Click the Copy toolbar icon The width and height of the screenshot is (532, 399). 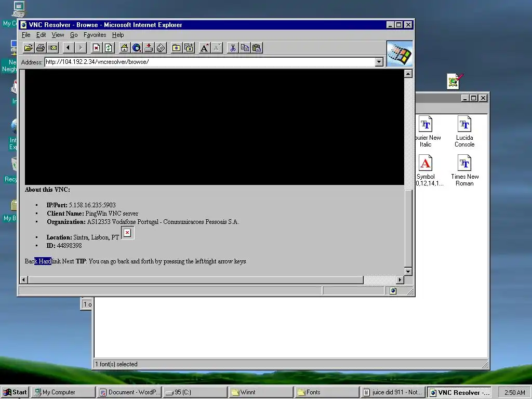pos(245,48)
